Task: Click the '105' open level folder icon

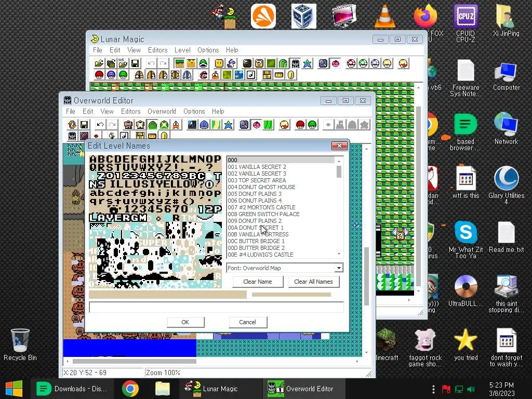Action: coord(123,63)
